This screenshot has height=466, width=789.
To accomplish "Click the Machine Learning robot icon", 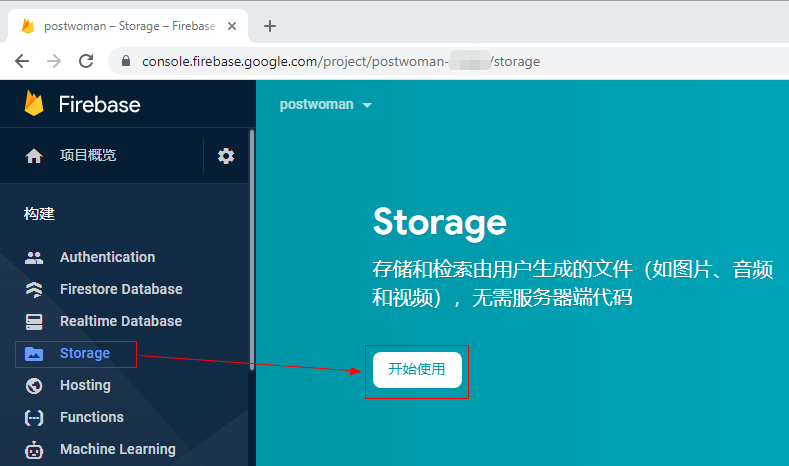I will pyautogui.click(x=34, y=449).
